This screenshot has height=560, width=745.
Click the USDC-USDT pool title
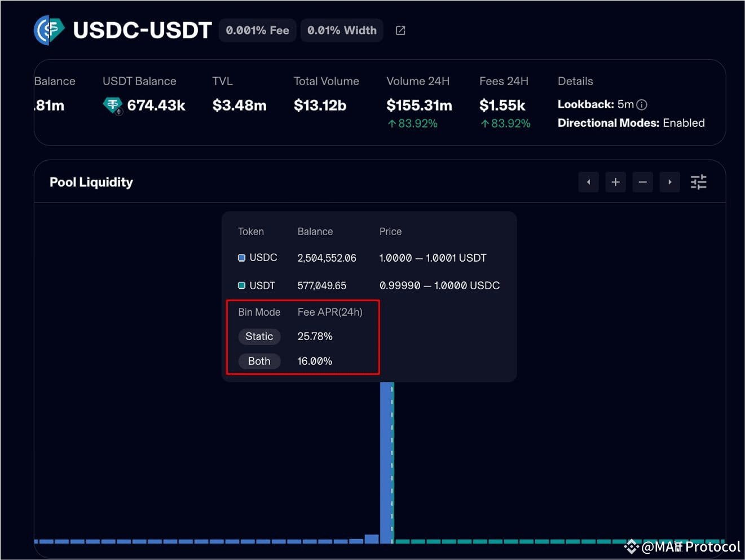[x=142, y=30]
